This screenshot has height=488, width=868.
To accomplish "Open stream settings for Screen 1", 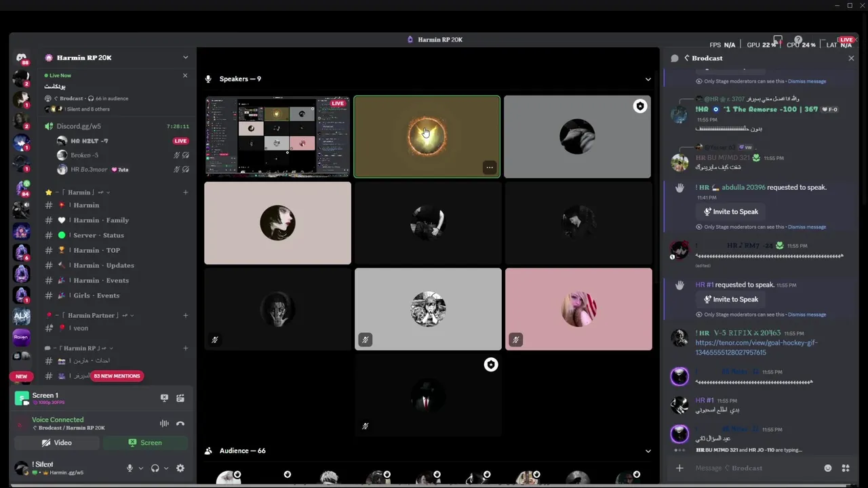I will tap(180, 398).
